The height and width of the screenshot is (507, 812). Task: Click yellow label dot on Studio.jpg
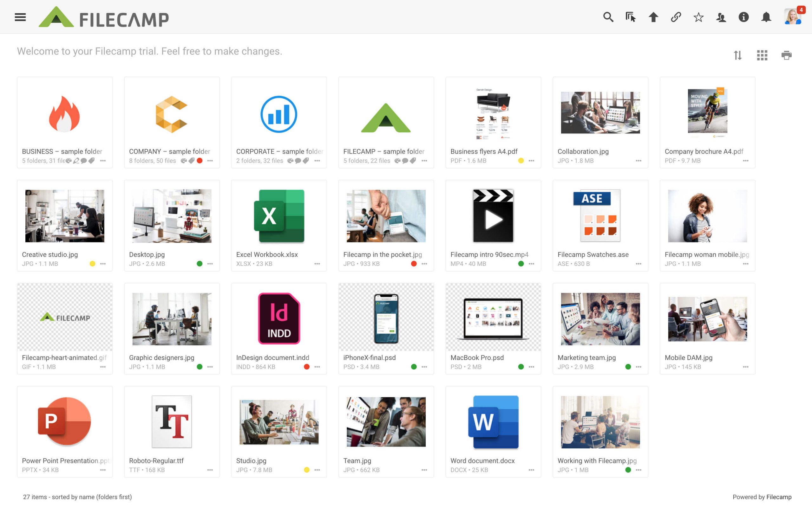click(306, 470)
